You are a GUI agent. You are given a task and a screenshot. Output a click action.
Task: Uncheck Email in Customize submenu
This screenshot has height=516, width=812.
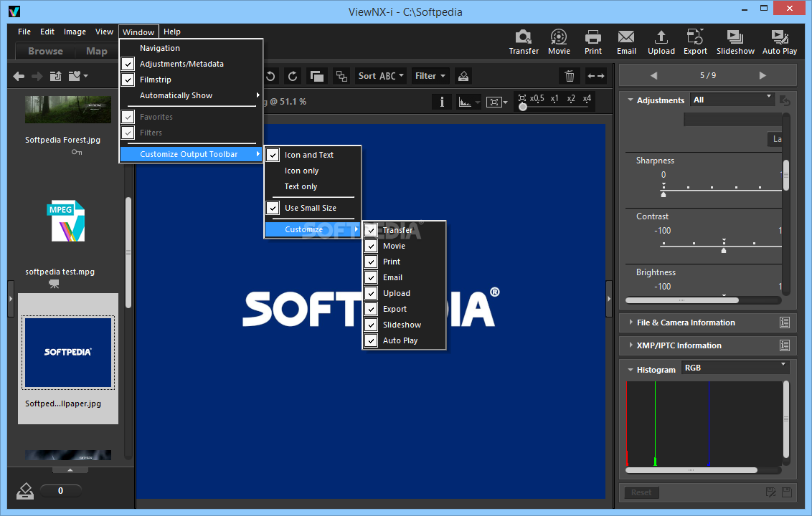pyautogui.click(x=371, y=277)
